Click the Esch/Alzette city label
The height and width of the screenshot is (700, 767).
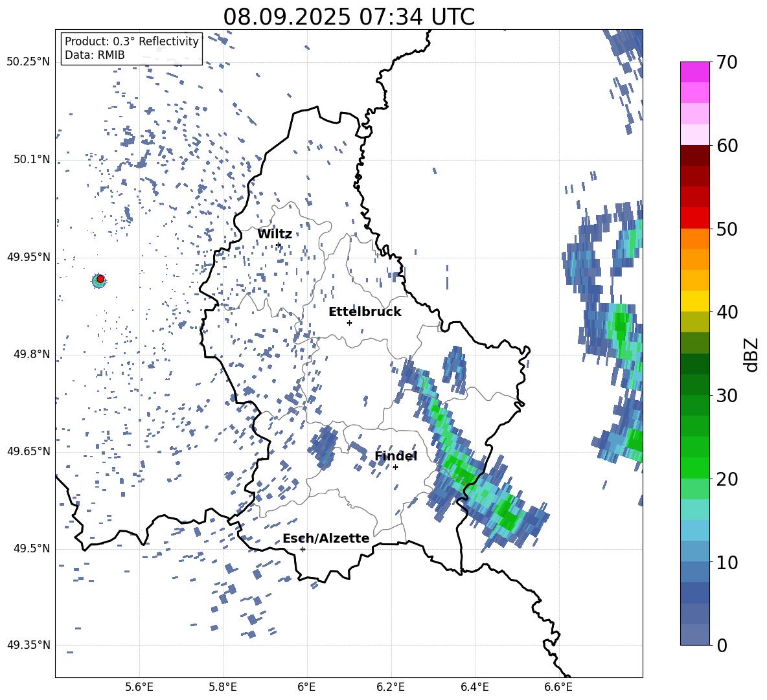[x=326, y=538]
